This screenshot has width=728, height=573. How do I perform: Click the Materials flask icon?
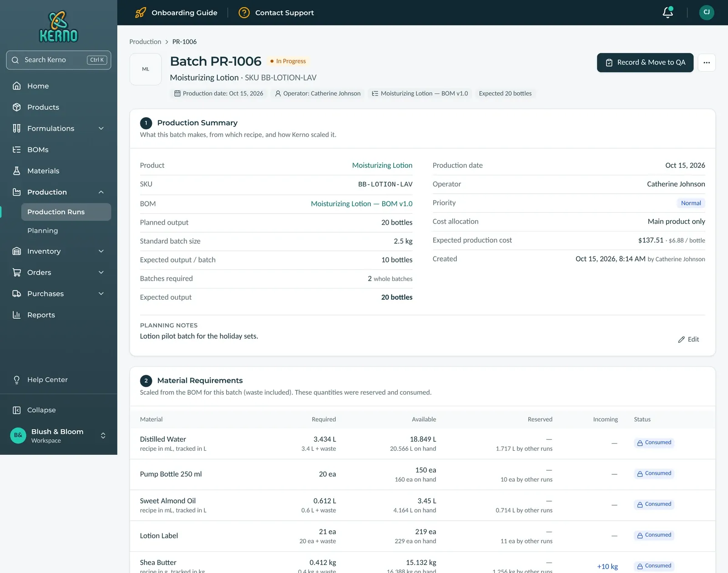[17, 171]
